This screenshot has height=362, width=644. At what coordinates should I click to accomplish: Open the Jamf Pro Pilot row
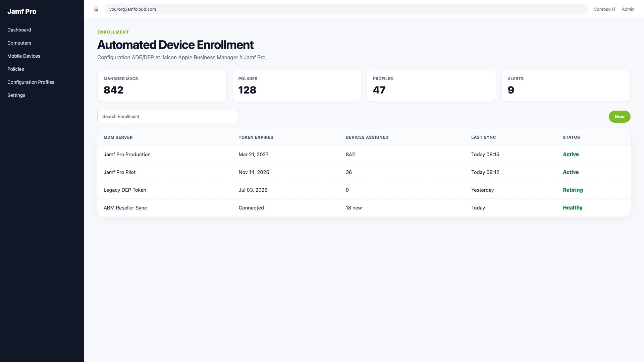coord(364,172)
